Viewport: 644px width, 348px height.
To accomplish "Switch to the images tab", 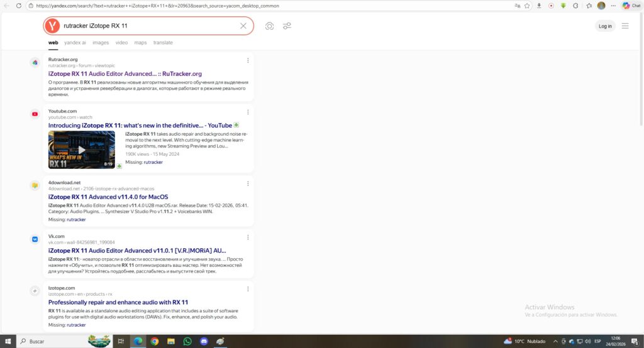I will pyautogui.click(x=101, y=43).
